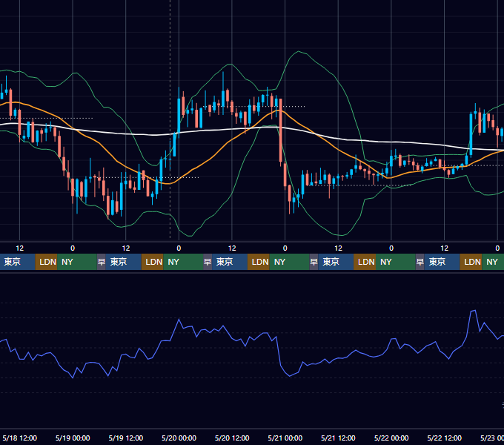
Task: Click the 5/21 00:00 date label
Action: (285, 438)
